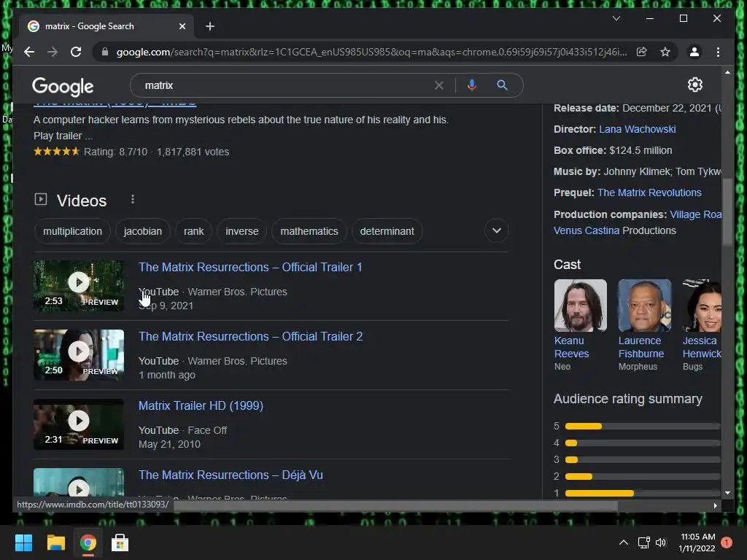
Task: Go back using the browser back arrow
Action: (x=29, y=52)
